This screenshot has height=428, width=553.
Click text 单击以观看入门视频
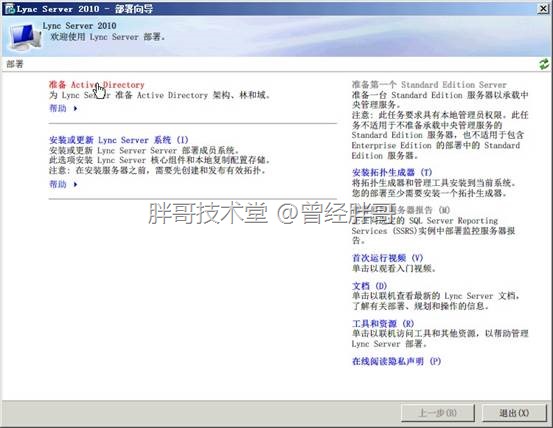(x=394, y=268)
